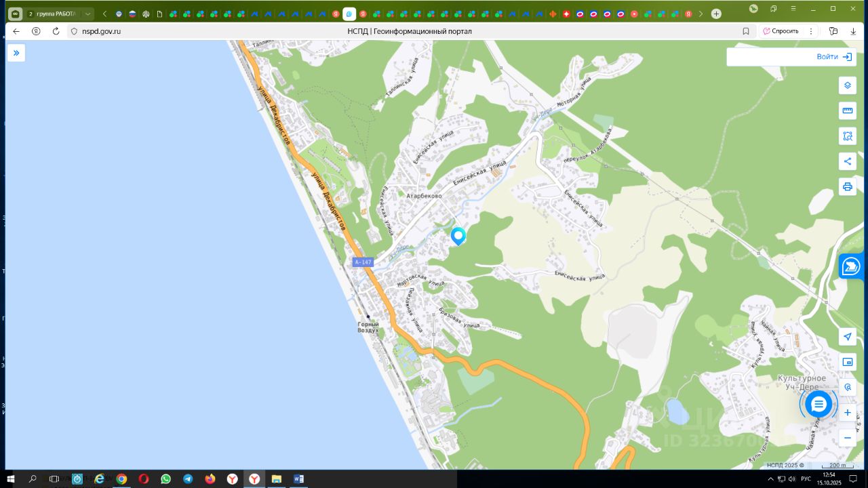The image size is (868, 488).
Task: Click the Мартовская улица street label
Action: pos(422,279)
